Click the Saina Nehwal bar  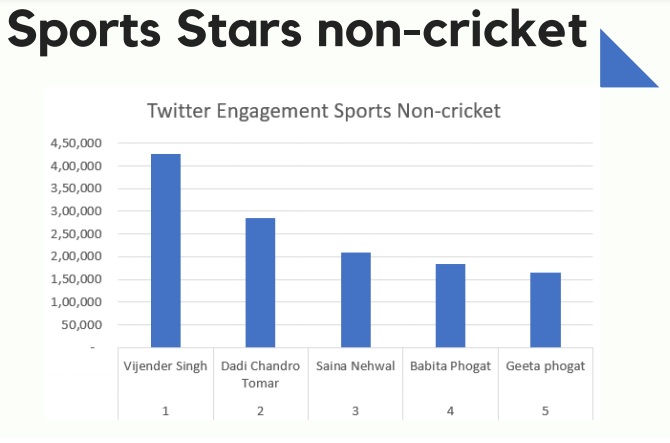(355, 299)
